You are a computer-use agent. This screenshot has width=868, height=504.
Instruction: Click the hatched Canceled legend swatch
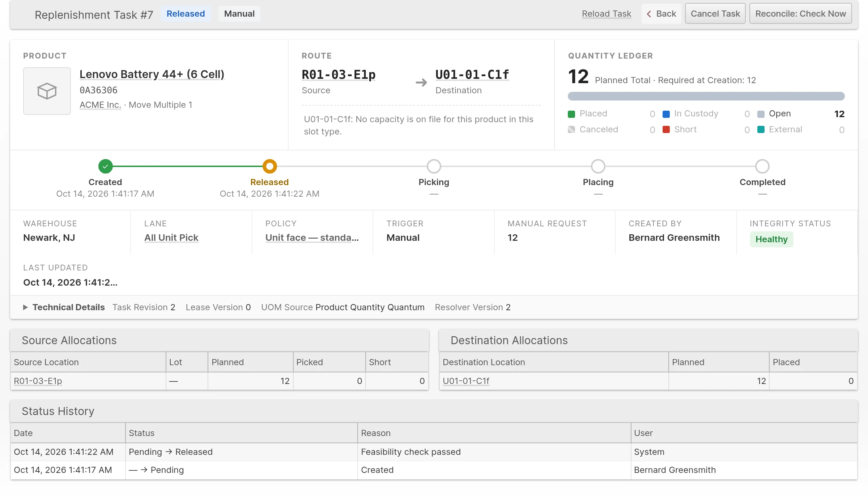point(571,129)
